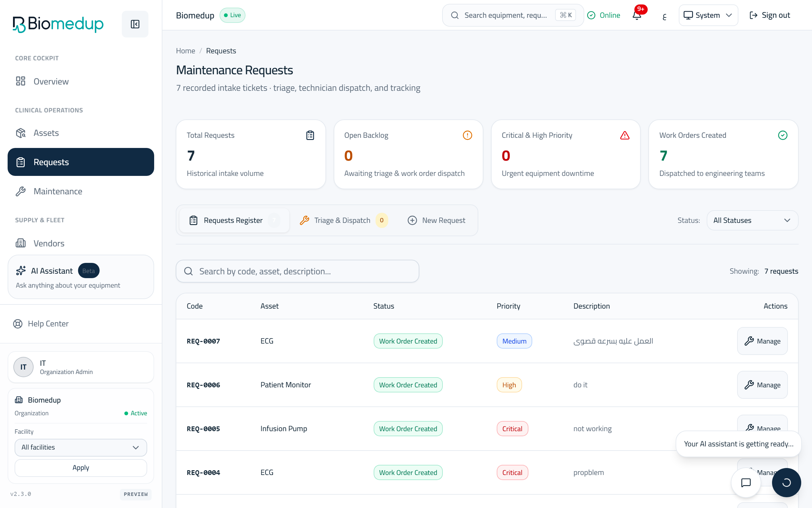Expand the System theme dropdown
Screen dimensions: 812x508
[x=708, y=15]
